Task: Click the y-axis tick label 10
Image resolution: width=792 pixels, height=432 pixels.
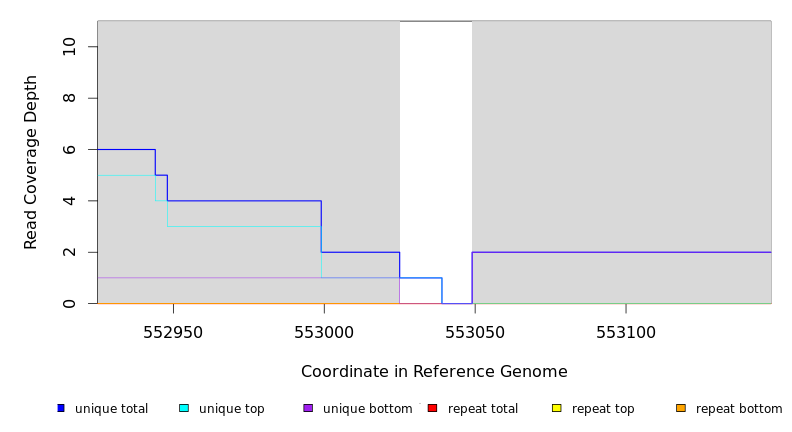Action: pos(69,47)
